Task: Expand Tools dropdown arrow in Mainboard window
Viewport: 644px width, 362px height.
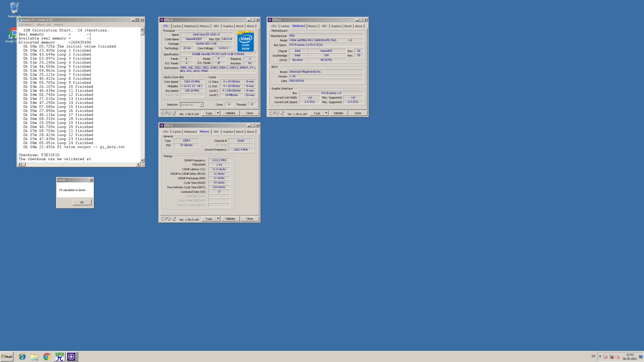Action: tap(326, 113)
